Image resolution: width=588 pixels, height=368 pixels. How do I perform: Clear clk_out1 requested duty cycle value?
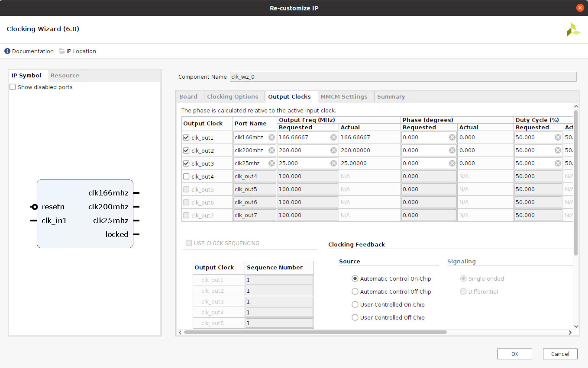(x=558, y=138)
